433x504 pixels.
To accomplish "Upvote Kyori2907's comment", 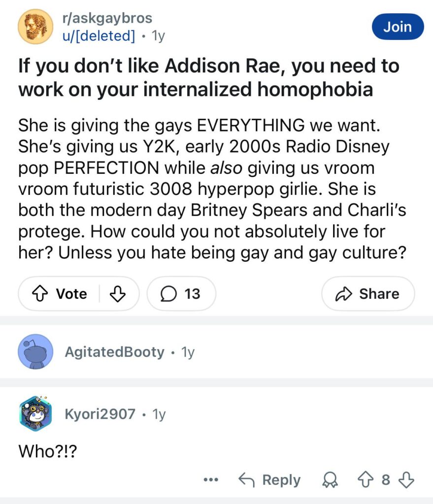I will [x=365, y=479].
